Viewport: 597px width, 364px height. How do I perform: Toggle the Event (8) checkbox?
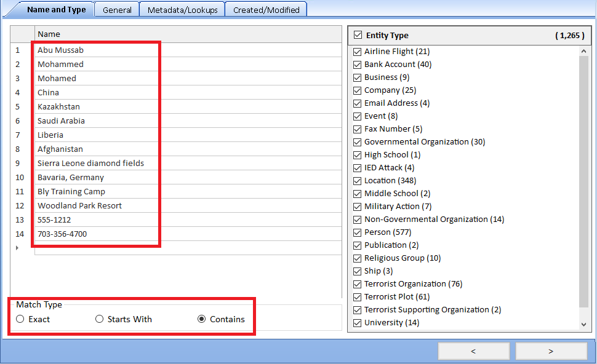(x=357, y=116)
